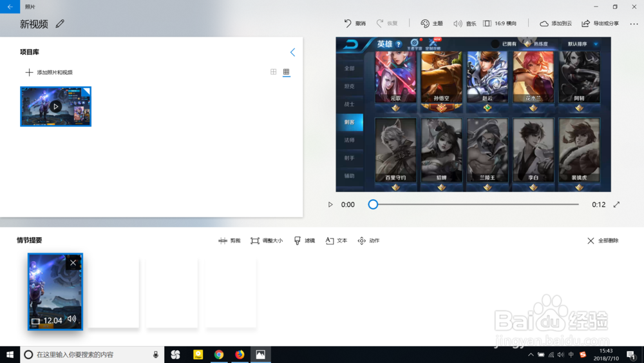Switch library to large grid view

[x=274, y=72]
